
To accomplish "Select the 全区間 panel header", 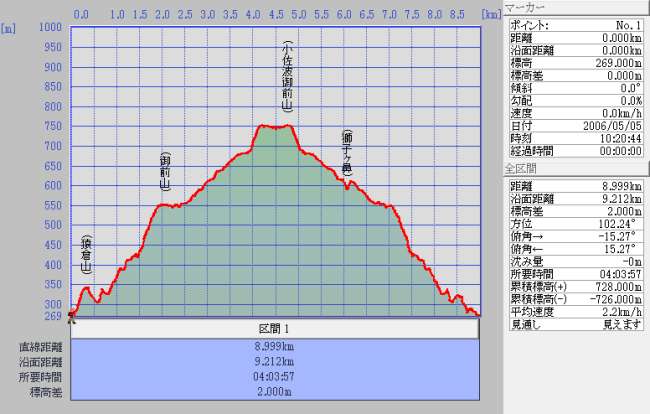I will coord(575,168).
